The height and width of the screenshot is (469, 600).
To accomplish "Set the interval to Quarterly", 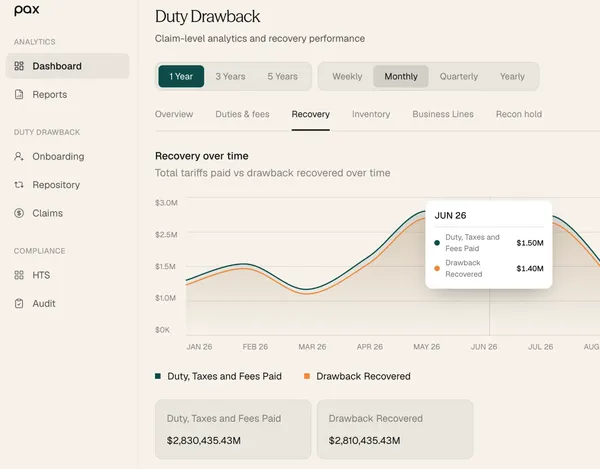I will pos(459,77).
